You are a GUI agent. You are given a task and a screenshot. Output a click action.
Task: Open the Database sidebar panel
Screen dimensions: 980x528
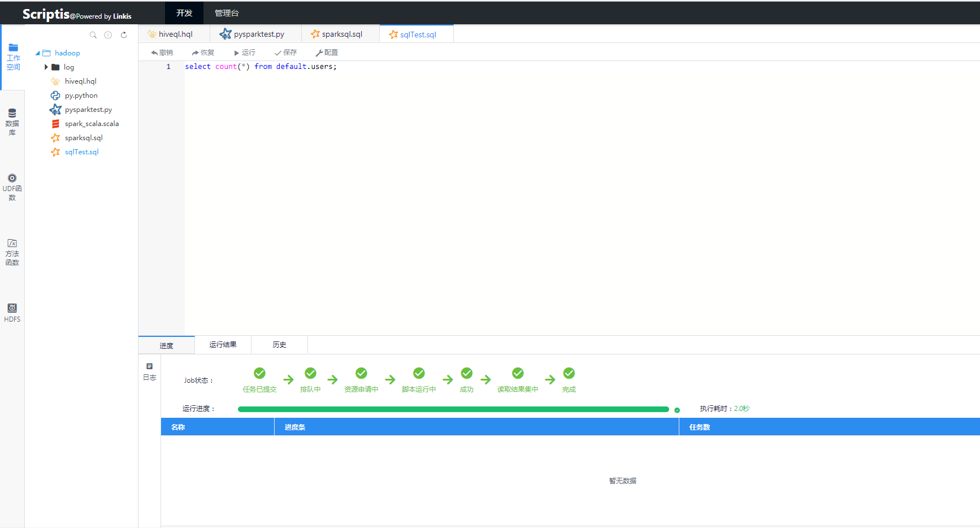click(x=12, y=122)
